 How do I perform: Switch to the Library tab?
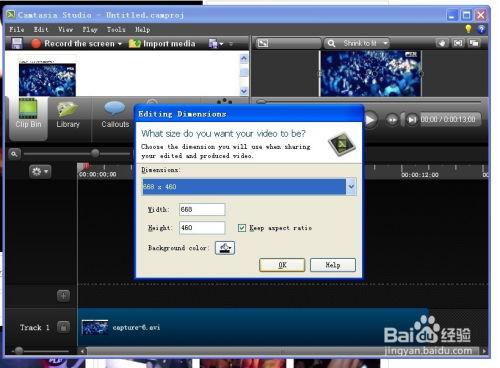(68, 115)
